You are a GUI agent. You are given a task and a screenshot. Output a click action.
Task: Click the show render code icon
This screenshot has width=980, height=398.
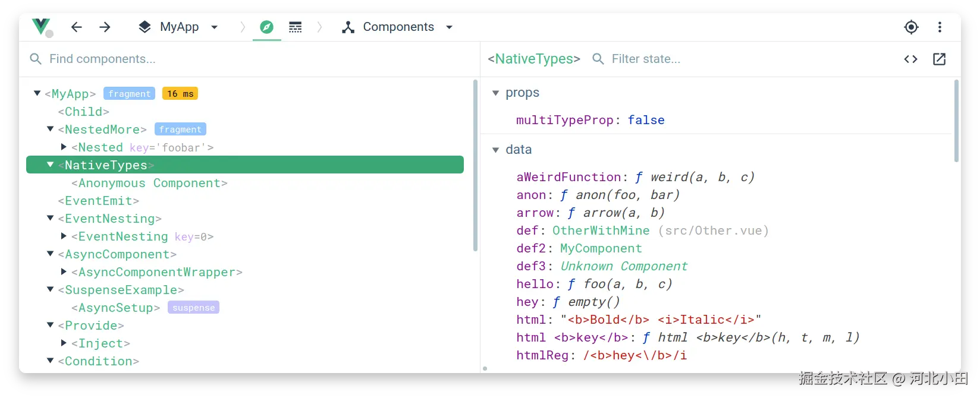910,59
